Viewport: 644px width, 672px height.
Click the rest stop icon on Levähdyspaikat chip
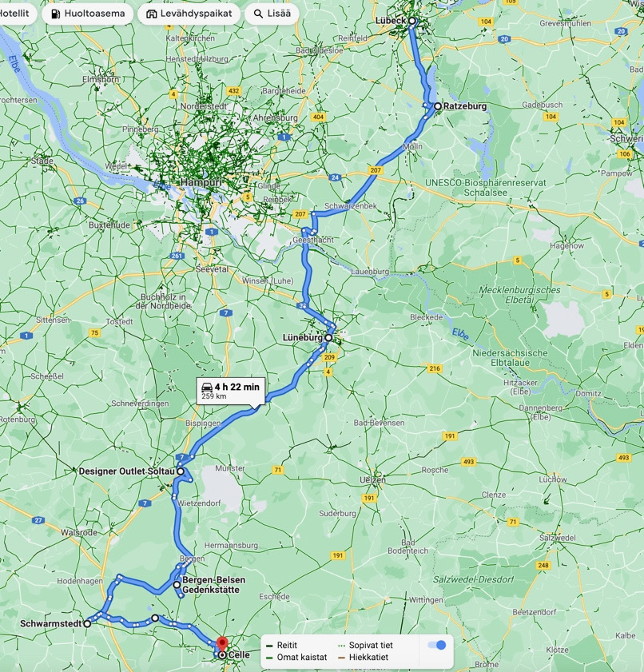tap(152, 14)
